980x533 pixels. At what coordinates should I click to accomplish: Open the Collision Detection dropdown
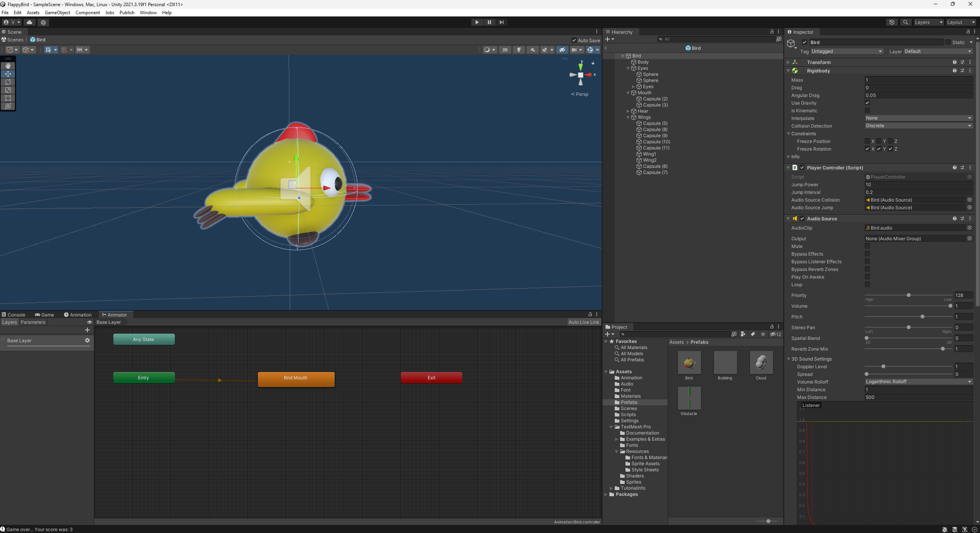(x=918, y=126)
